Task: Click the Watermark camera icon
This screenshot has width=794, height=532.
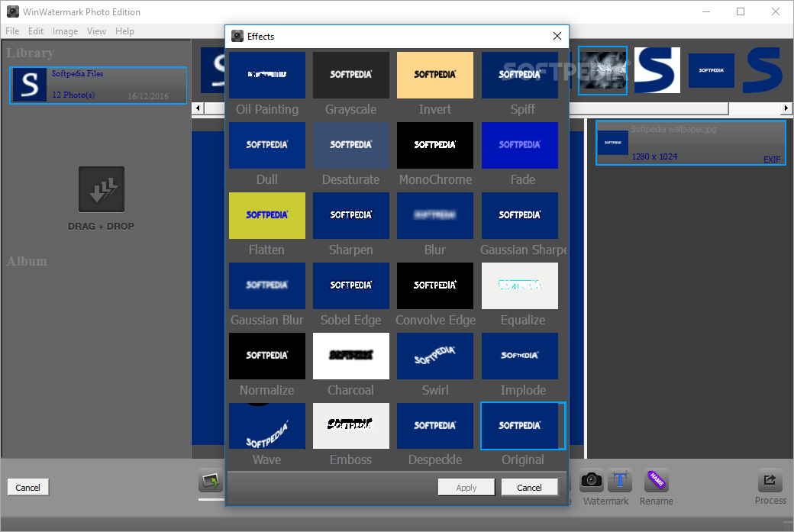Action: (591, 480)
